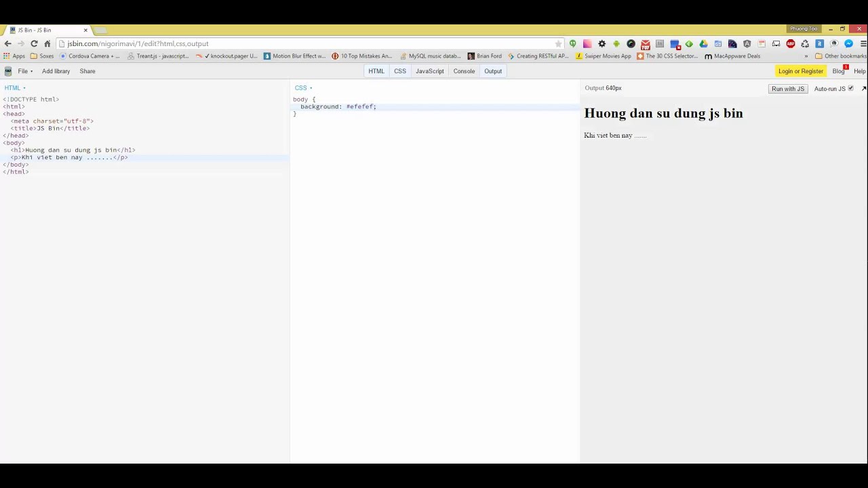Select the JS Bin browser tab

(x=47, y=30)
